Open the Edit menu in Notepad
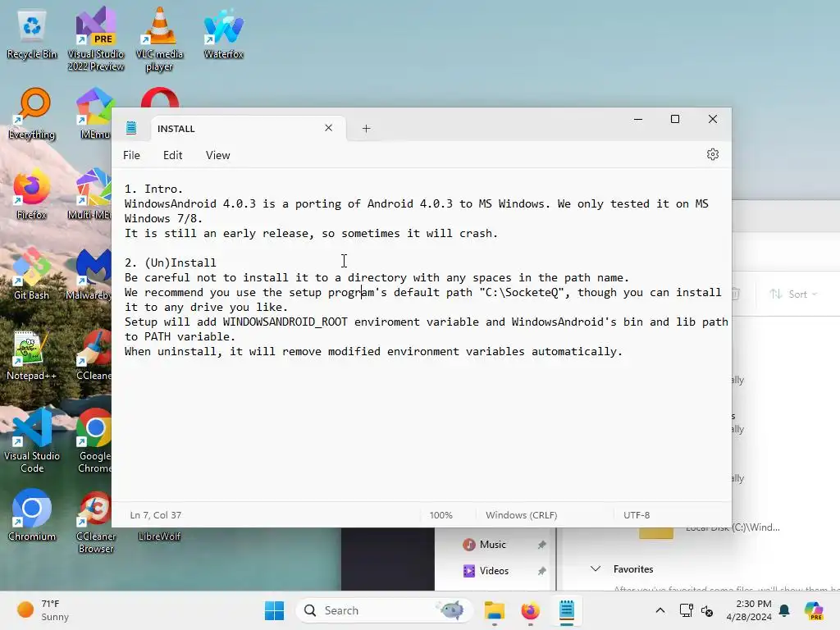The image size is (840, 630). 172,155
